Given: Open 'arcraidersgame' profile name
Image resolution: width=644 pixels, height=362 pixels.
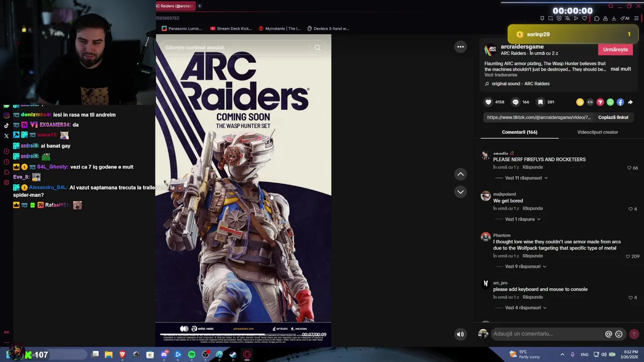Looking at the screenshot, I should (x=522, y=47).
